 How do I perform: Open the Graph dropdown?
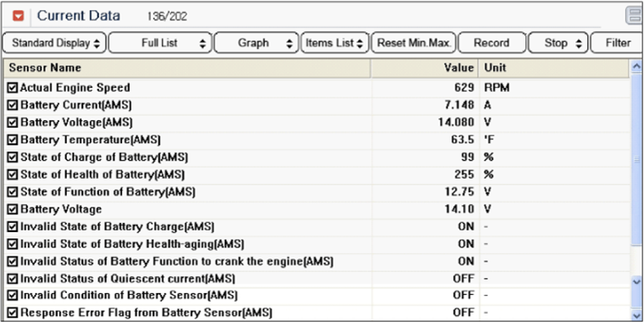pyautogui.click(x=256, y=43)
